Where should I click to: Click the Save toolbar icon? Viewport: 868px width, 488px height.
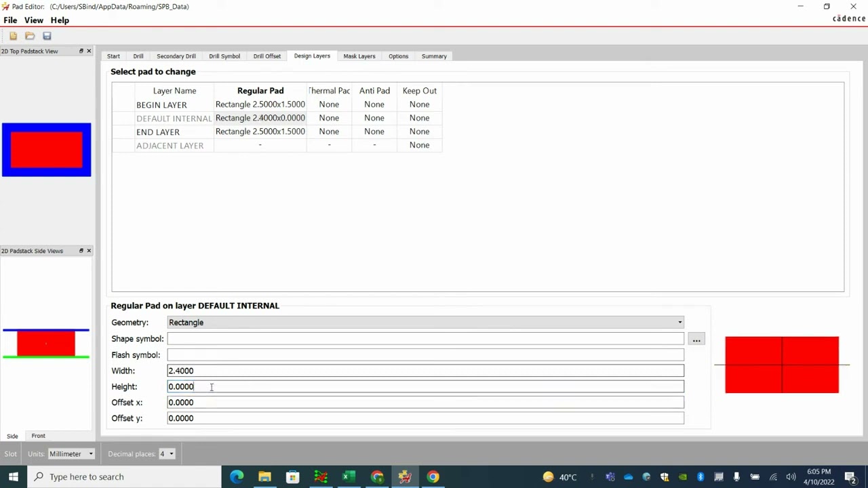click(47, 36)
